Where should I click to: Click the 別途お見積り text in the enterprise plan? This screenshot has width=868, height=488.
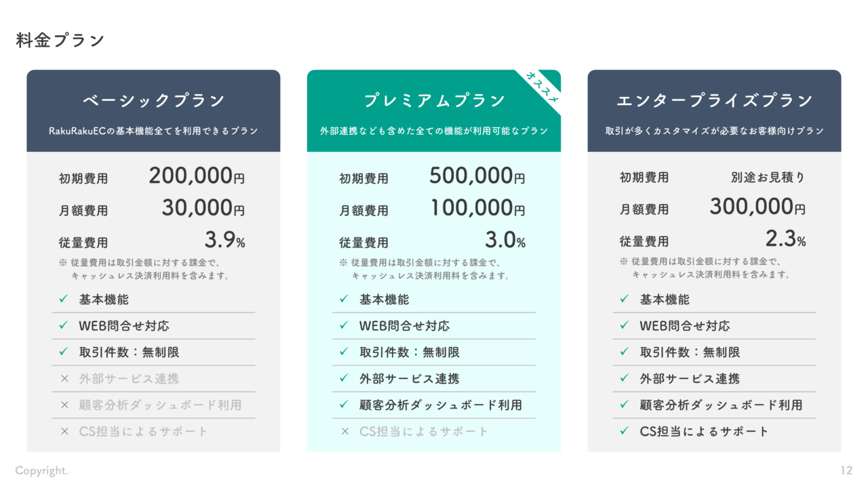[x=768, y=178]
